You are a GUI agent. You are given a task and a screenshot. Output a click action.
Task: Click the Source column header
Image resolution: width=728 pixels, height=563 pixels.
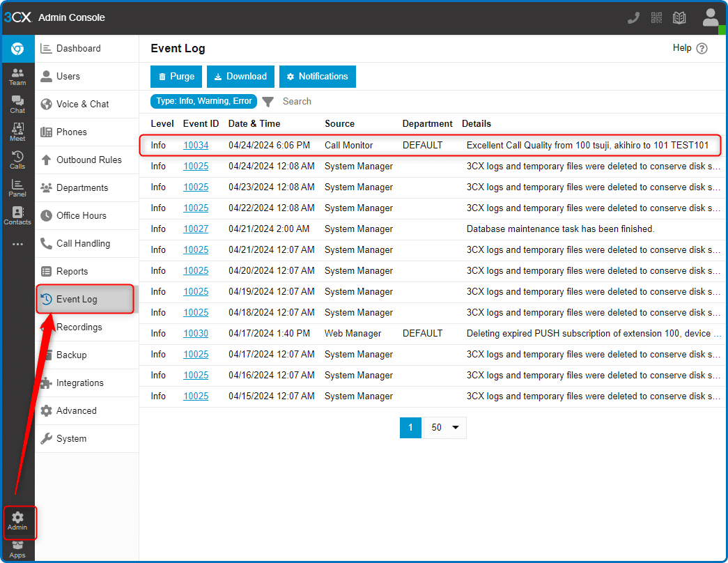[339, 123]
